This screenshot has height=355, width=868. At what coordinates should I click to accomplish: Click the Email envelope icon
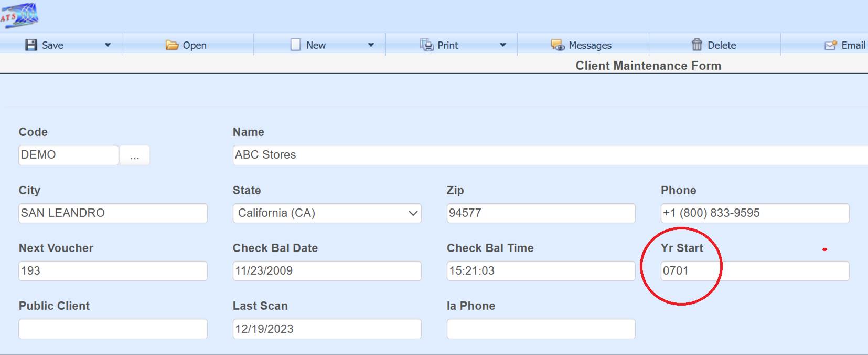pos(830,45)
